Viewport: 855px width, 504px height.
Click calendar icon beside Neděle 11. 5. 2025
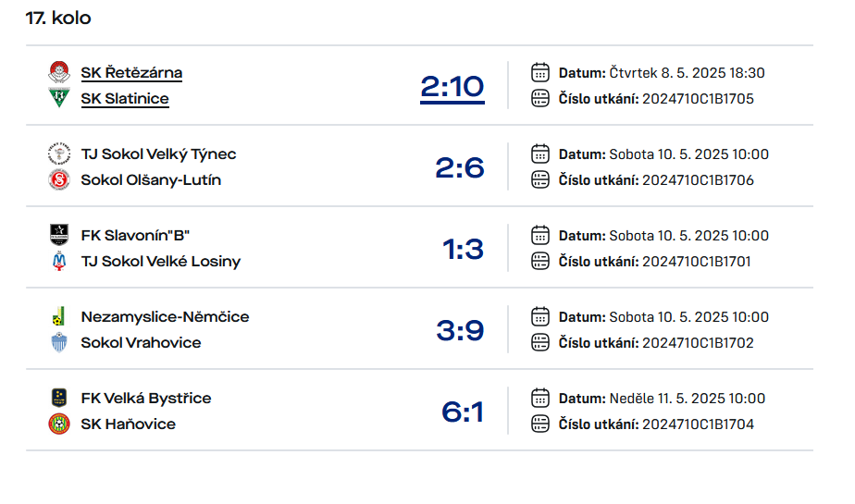[x=539, y=398]
